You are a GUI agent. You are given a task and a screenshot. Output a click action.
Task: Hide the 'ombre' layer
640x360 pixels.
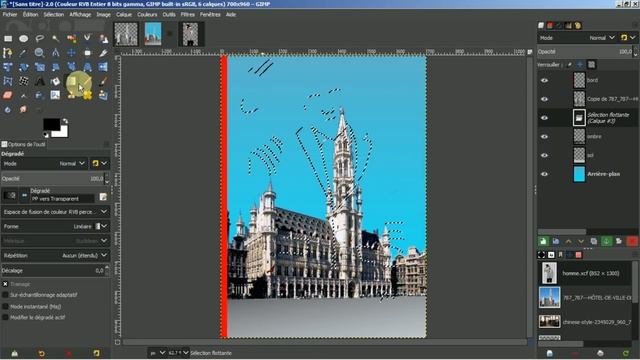544,137
